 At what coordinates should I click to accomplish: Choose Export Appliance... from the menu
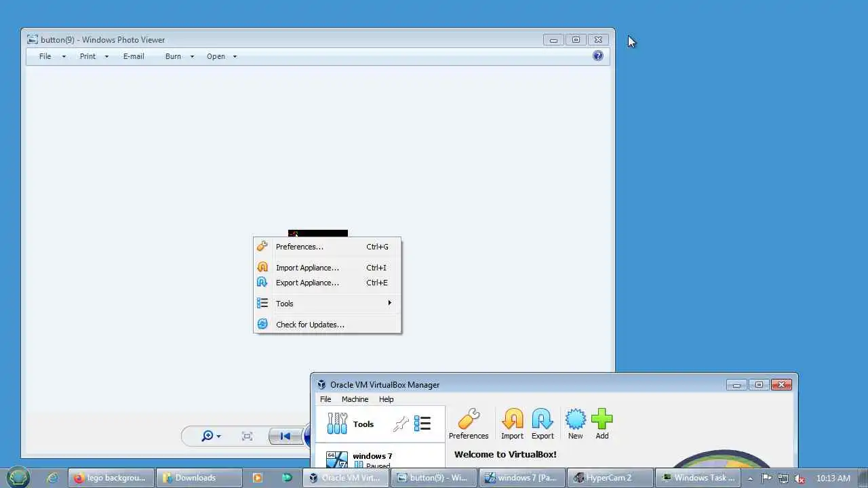tap(328, 283)
